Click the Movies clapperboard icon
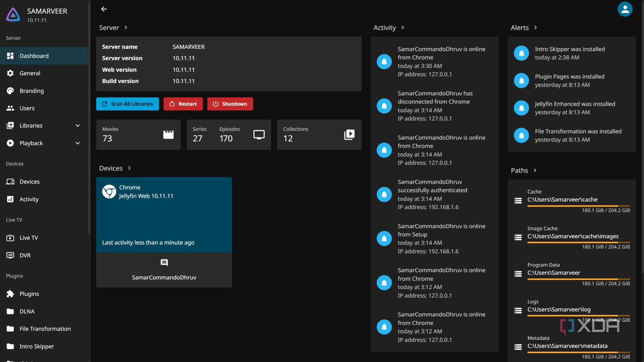The height and width of the screenshot is (362, 644). click(x=168, y=135)
